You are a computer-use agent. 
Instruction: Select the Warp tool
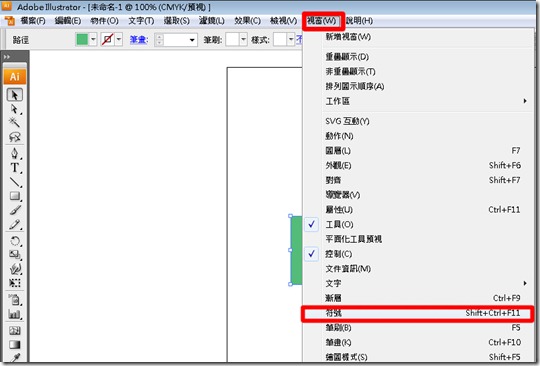click(15, 269)
